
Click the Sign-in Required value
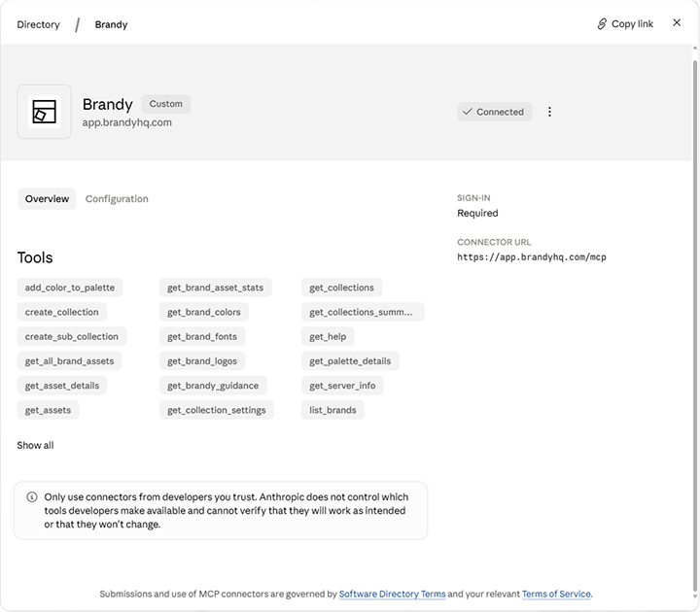[477, 213]
